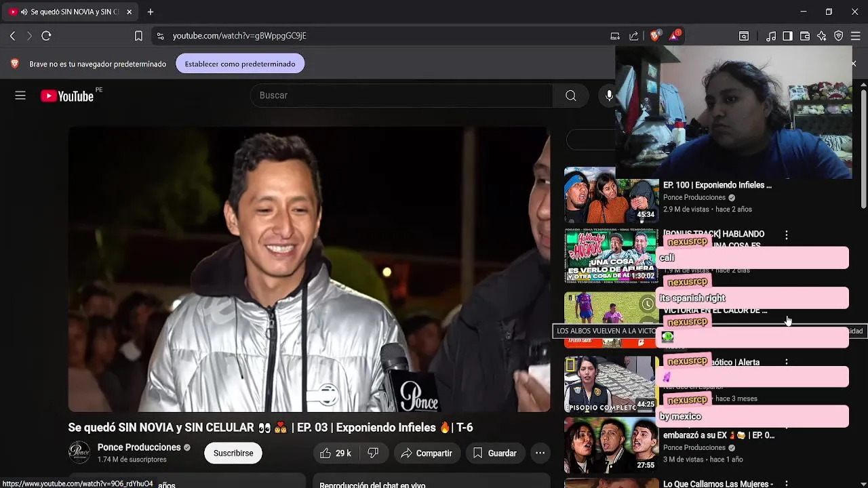Toggle the Brave sidebar panel
The height and width of the screenshot is (488, 868).
(787, 36)
